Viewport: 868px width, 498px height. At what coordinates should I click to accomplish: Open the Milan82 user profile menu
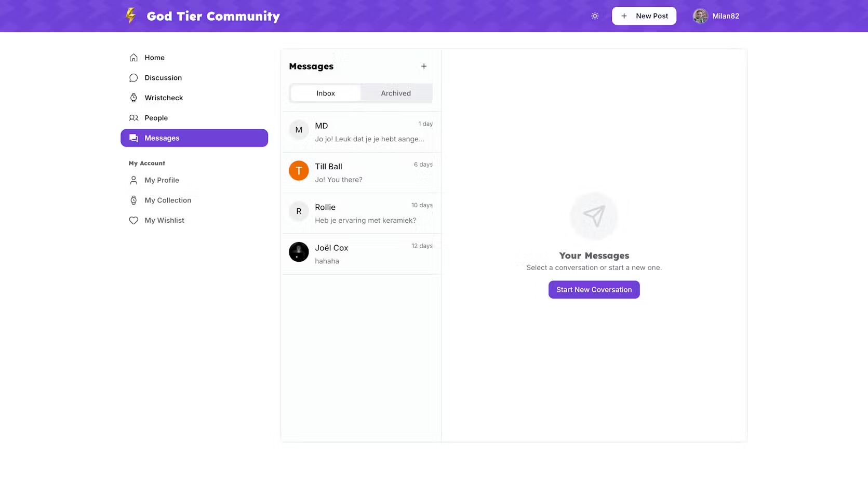coord(716,16)
